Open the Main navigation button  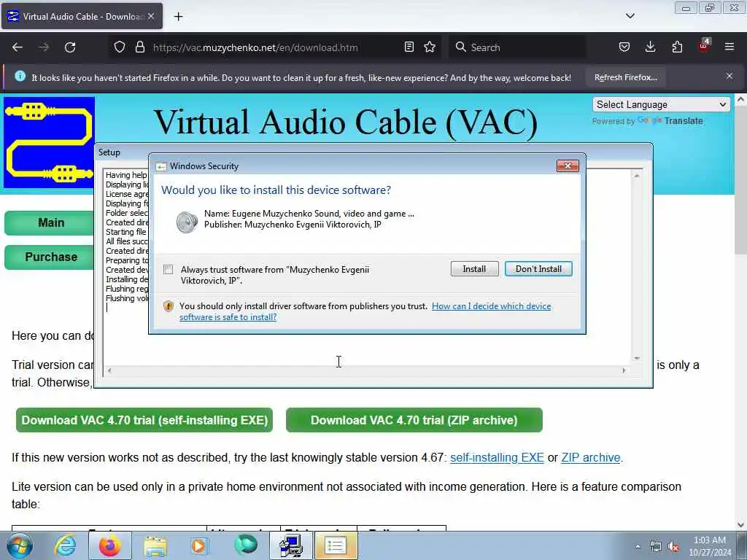(50, 223)
